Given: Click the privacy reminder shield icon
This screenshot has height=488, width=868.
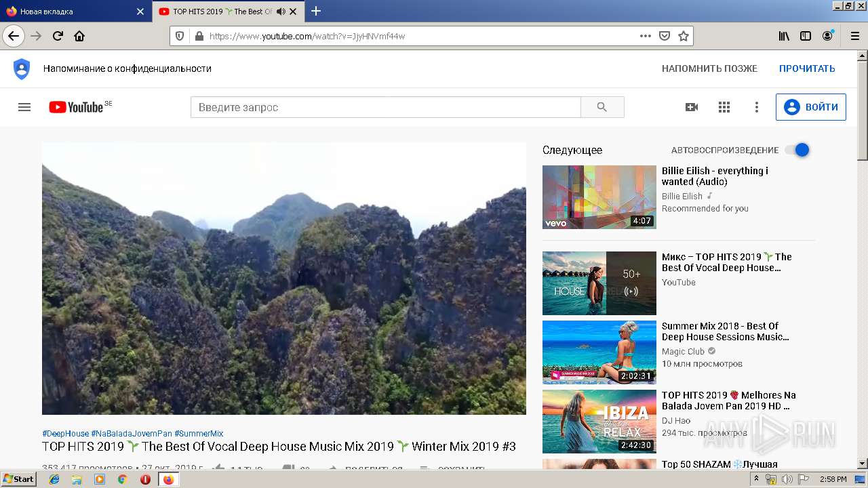Looking at the screenshot, I should point(22,68).
